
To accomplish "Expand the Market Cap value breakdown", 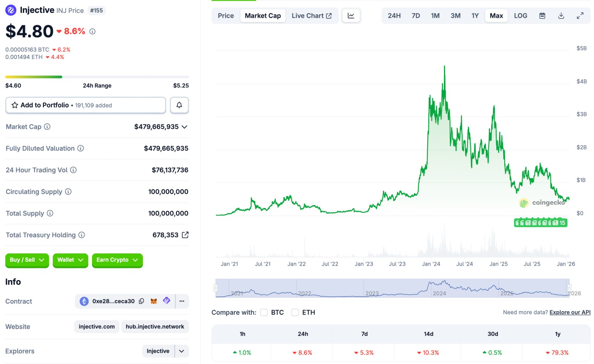I will pos(184,127).
